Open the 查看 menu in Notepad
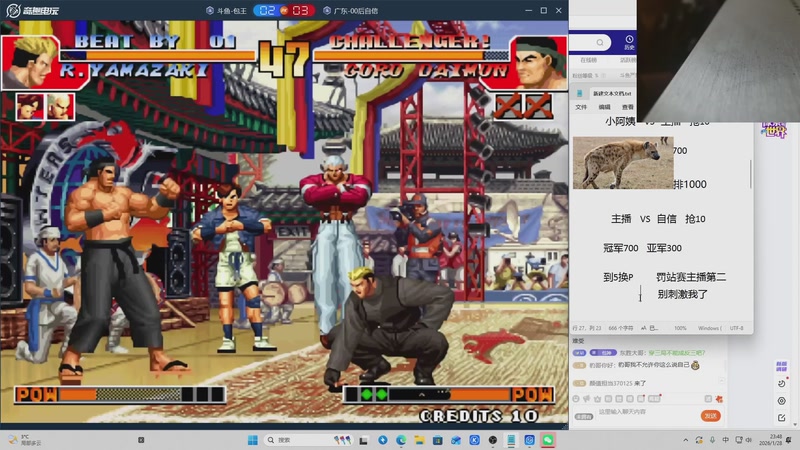Viewport: 800px width, 450px height. [x=628, y=107]
